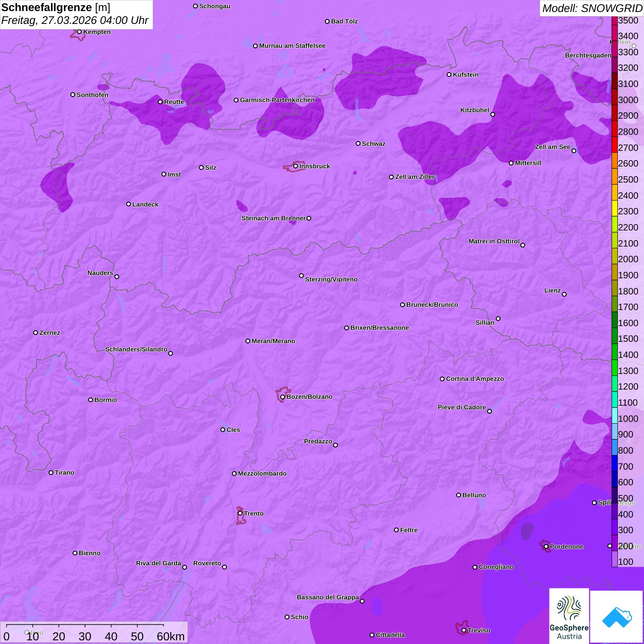Click the Mezzolombardo label
The image size is (644, 644).
[262, 473]
